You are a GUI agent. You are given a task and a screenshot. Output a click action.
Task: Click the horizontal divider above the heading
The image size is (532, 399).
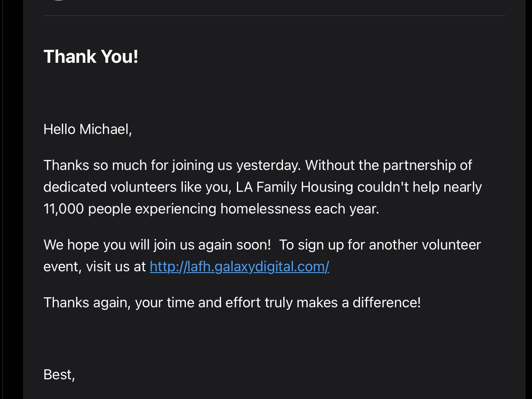(274, 15)
